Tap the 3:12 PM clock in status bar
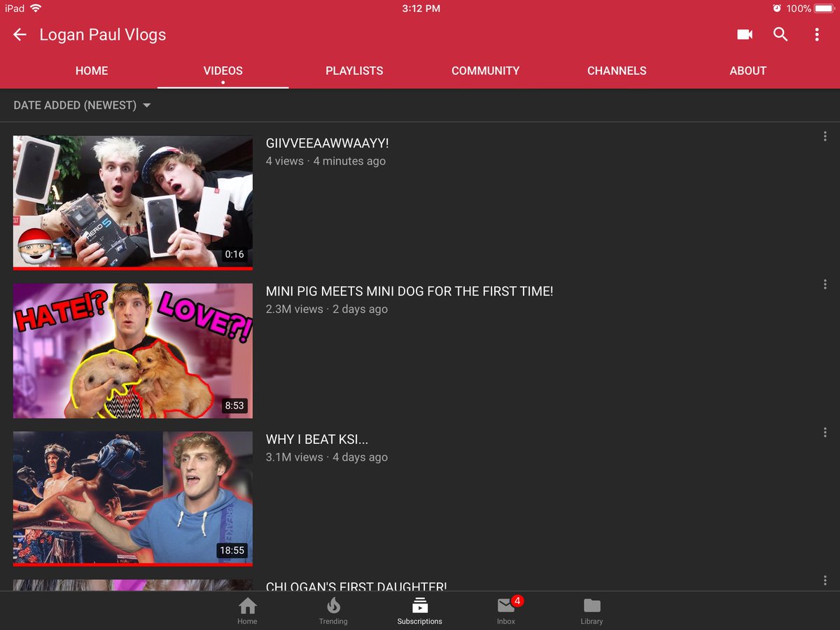Viewport: 840px width, 630px height. [421, 8]
